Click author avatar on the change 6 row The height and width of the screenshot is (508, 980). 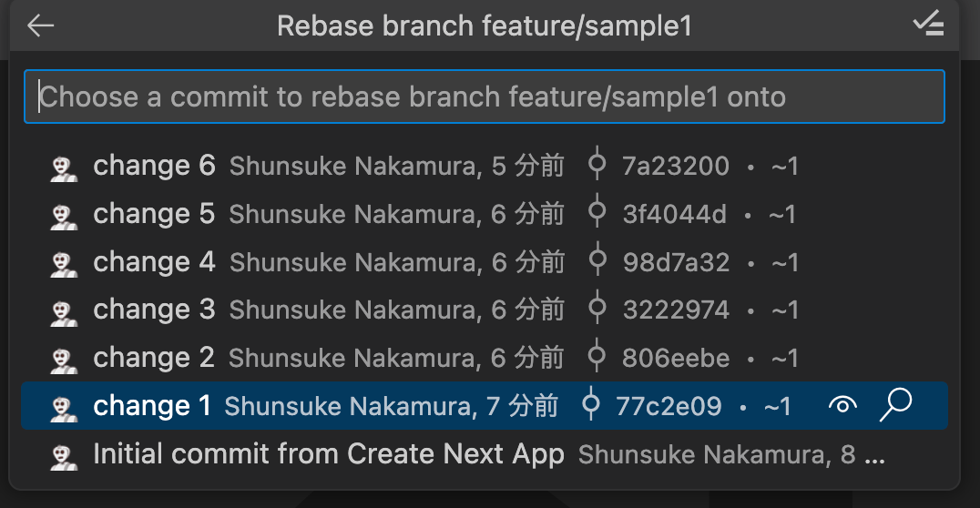pos(64,168)
